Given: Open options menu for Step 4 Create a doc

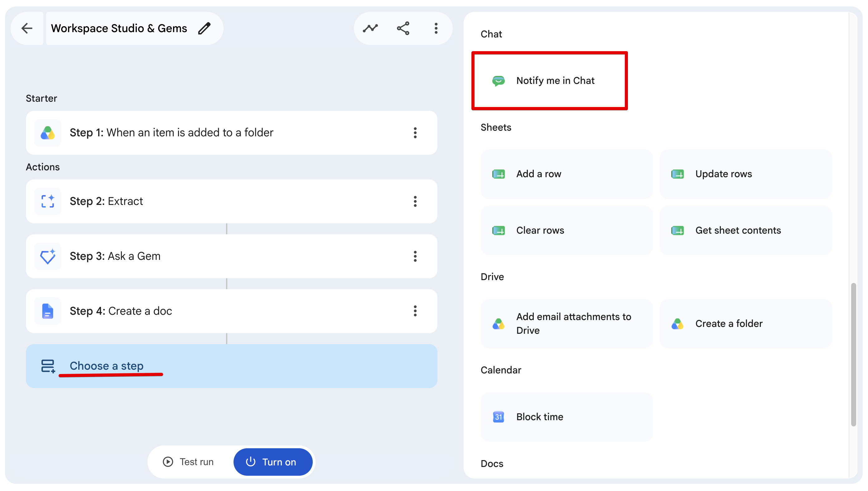Looking at the screenshot, I should click(415, 311).
